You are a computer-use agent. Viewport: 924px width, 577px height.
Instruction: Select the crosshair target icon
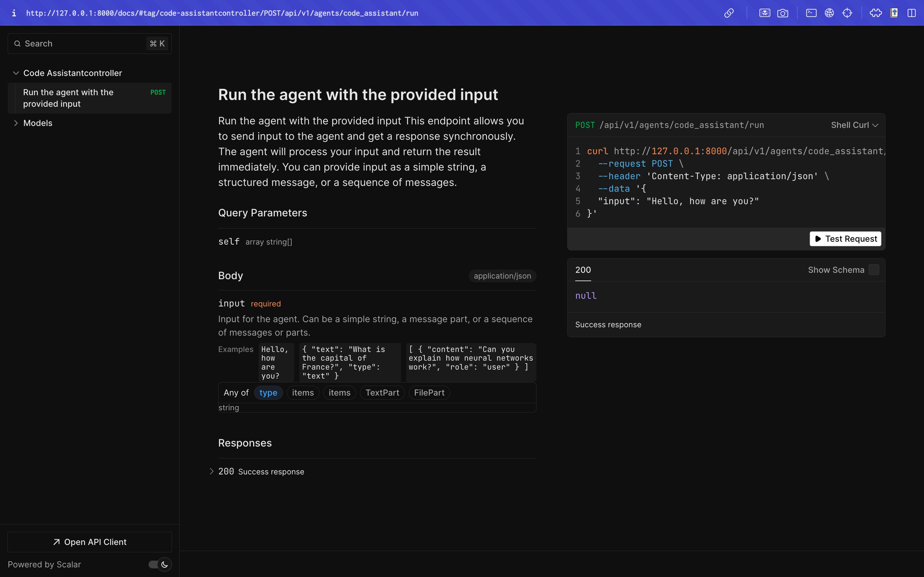848,13
